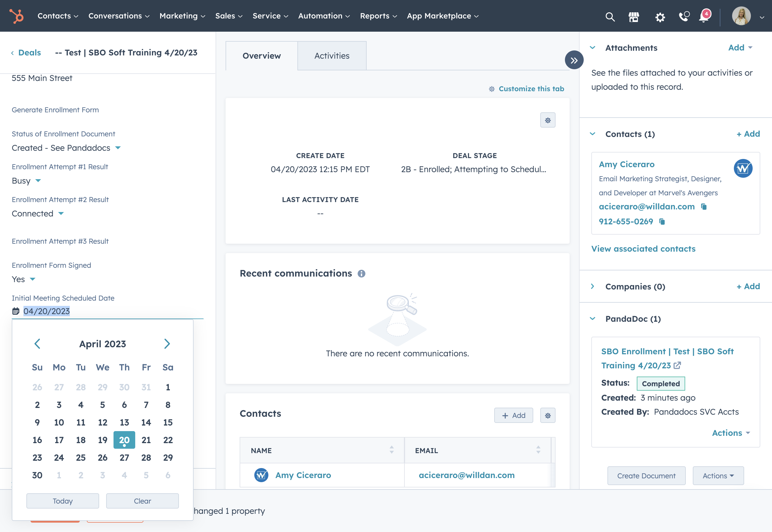Open Amy Ciceraro link in the Contacts table
Screen dimensions: 772x532
click(x=303, y=475)
